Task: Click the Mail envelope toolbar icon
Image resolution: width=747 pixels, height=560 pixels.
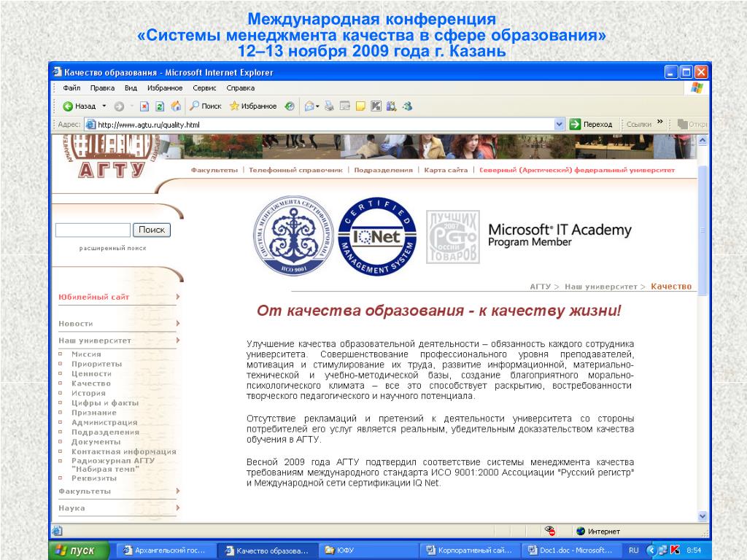Action: 309,106
